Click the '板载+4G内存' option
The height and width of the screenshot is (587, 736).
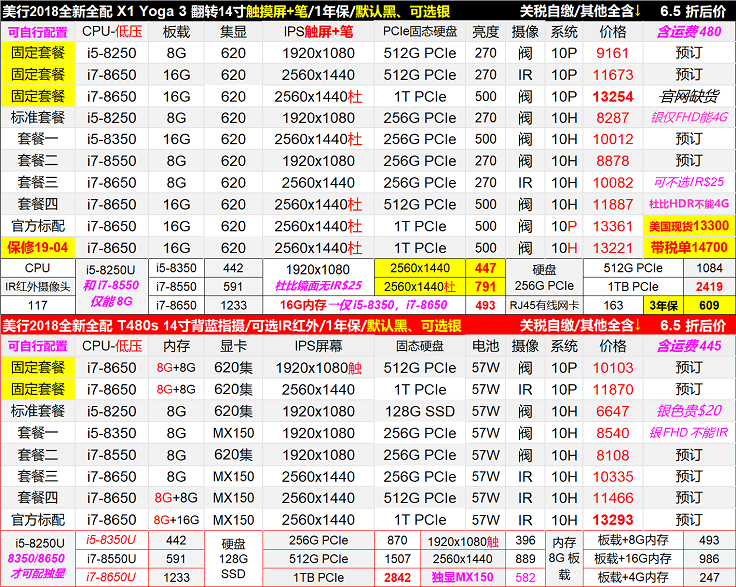[633, 578]
